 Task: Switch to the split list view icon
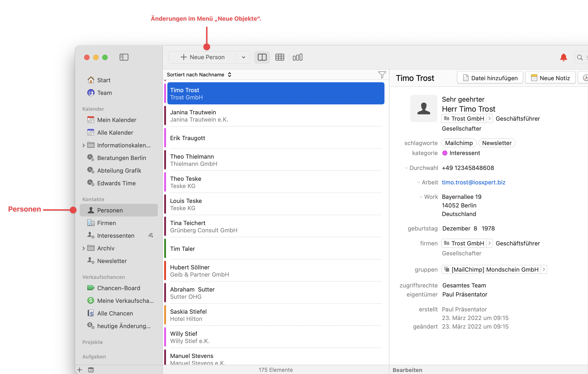click(262, 57)
